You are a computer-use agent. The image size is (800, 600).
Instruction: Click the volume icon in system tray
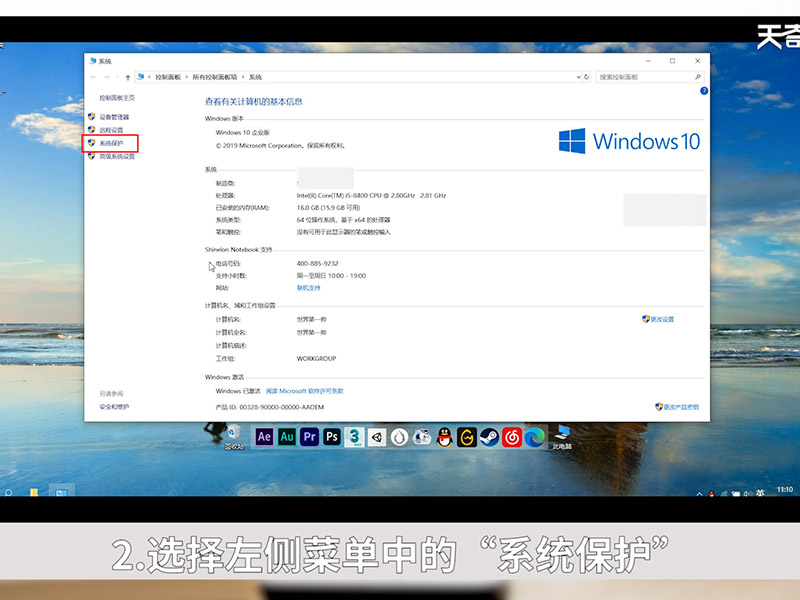click(x=747, y=493)
